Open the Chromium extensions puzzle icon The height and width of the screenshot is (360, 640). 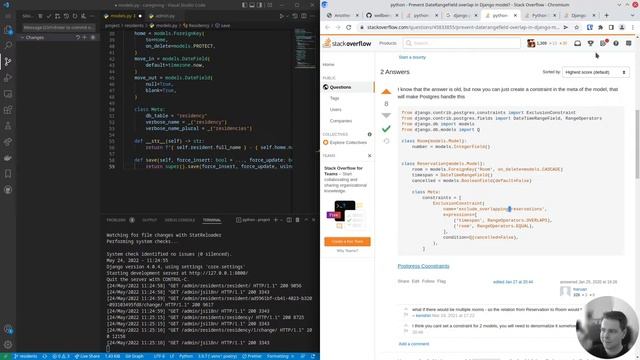600,27
